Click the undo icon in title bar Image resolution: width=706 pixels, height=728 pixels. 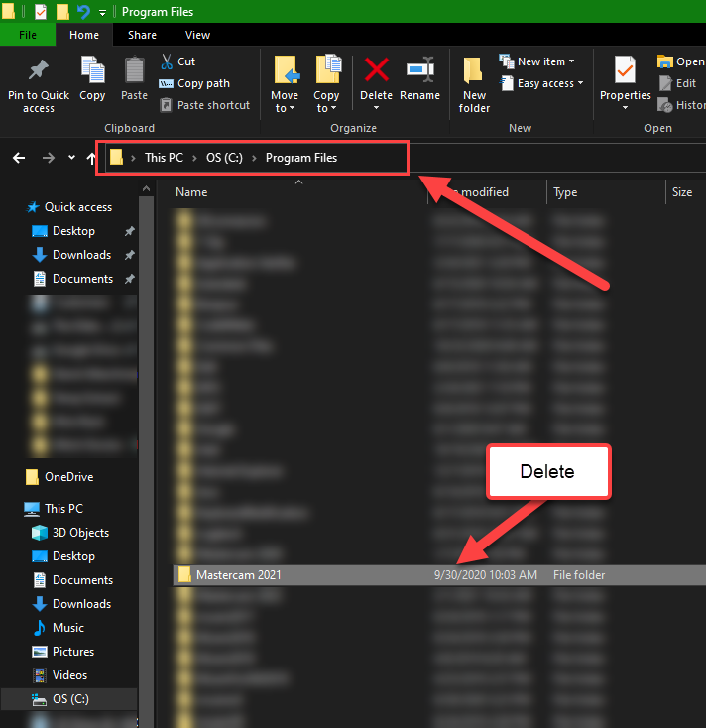(x=83, y=11)
